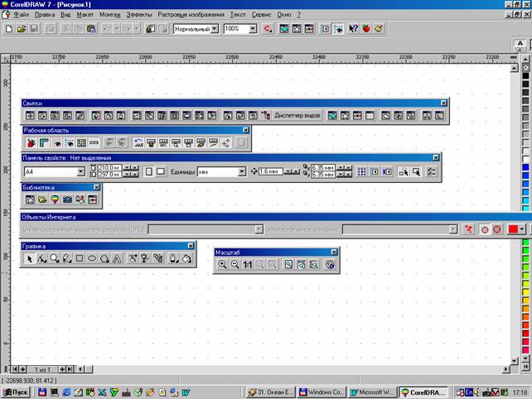Click the Open folder icon in main toolbar
Screen dimensions: 532x399
click(x=22, y=29)
